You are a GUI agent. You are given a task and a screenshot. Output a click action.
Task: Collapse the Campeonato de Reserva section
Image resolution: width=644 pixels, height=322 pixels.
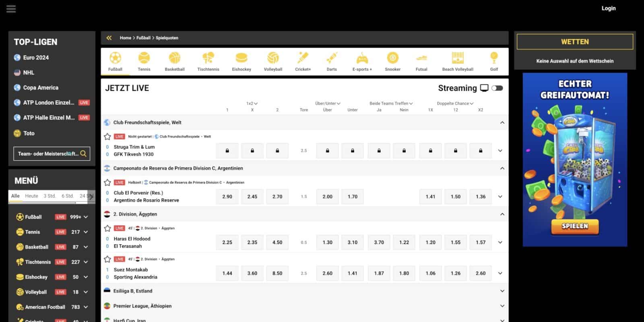pyautogui.click(x=502, y=168)
